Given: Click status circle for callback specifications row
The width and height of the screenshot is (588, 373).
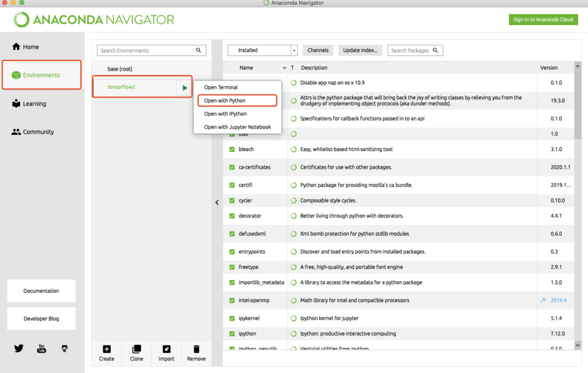Looking at the screenshot, I should tap(293, 118).
